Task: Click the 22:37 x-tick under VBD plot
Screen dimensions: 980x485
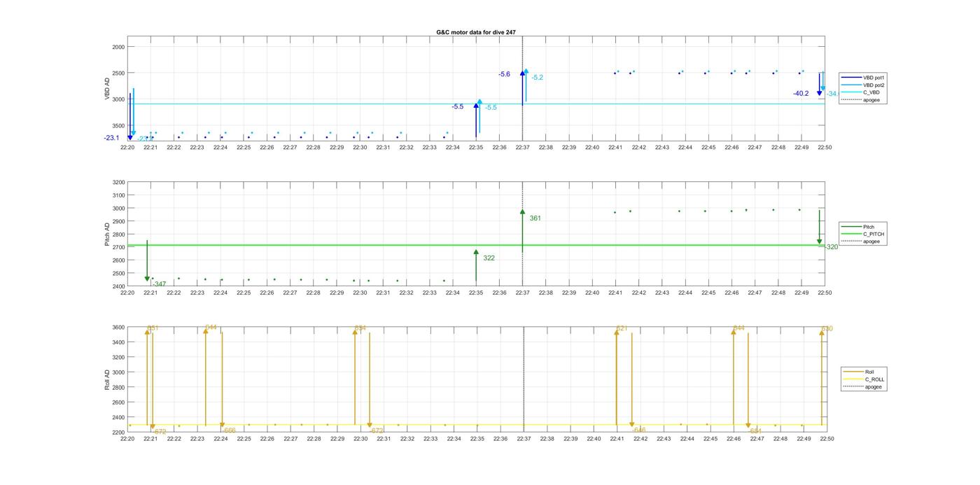Action: pyautogui.click(x=522, y=148)
